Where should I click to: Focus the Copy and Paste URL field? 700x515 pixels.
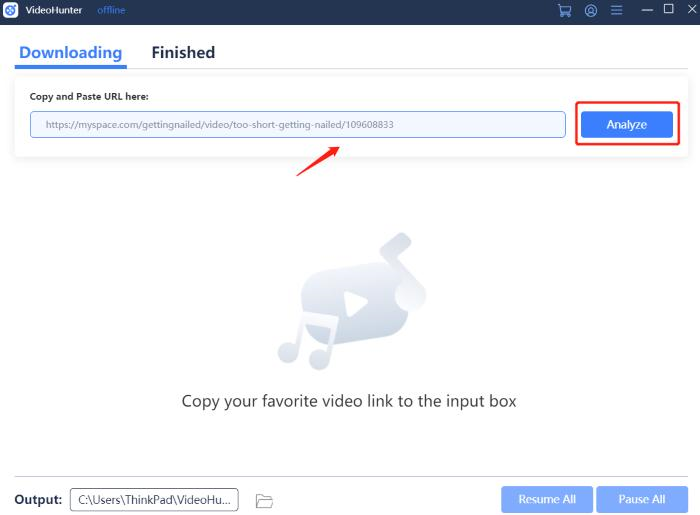click(x=298, y=125)
